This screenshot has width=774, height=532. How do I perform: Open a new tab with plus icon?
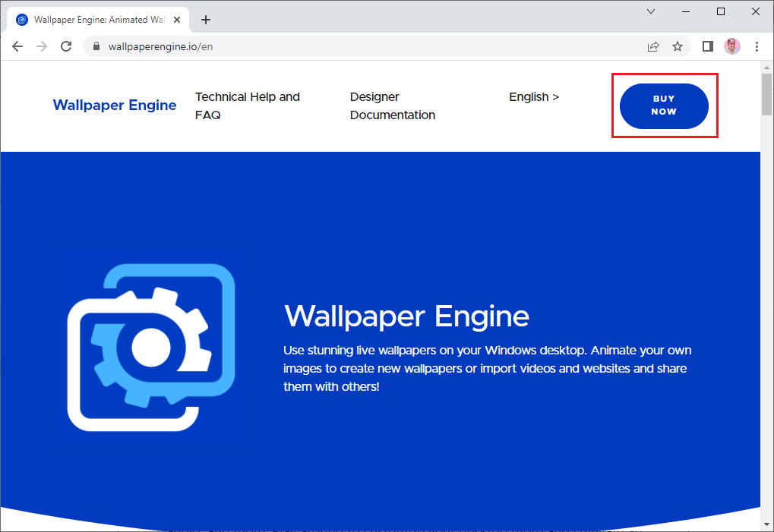206,20
